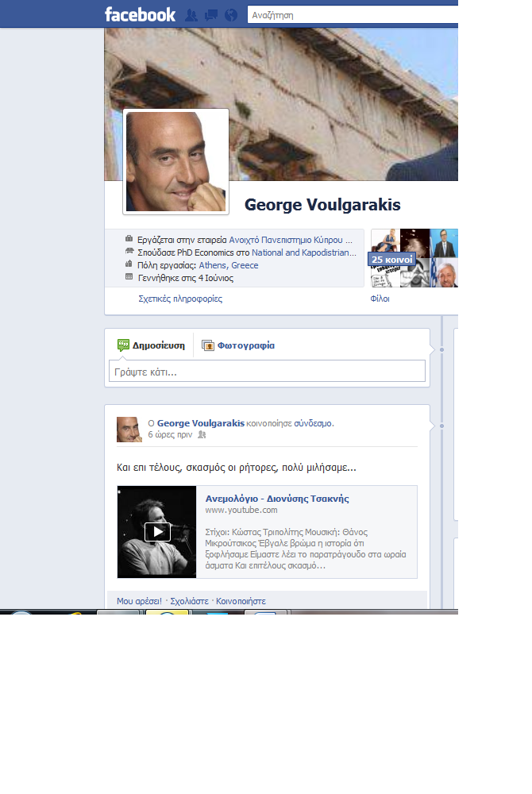Focus the Αναζήτηση search box

tap(349, 14)
